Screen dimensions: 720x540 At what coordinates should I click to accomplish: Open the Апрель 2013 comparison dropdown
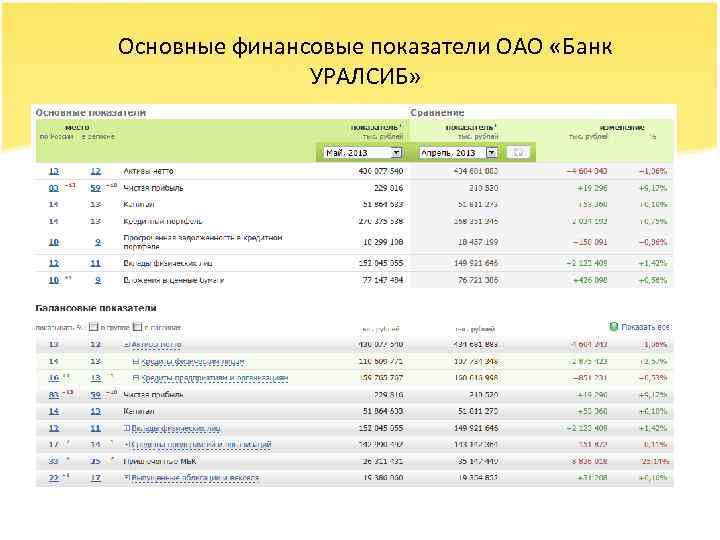(458, 153)
